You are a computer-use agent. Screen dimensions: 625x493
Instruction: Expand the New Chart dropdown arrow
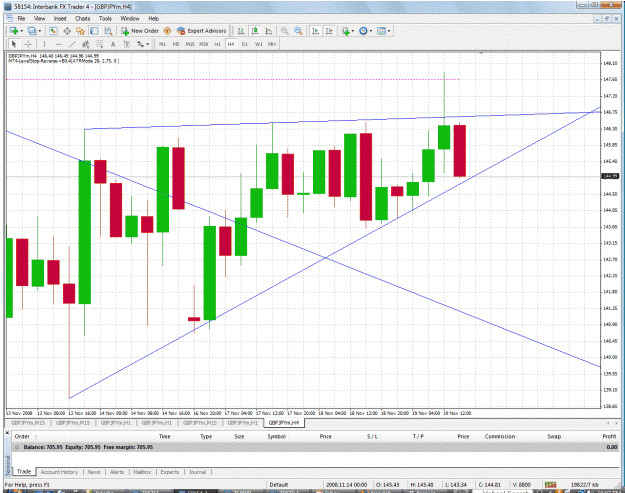(x=22, y=31)
